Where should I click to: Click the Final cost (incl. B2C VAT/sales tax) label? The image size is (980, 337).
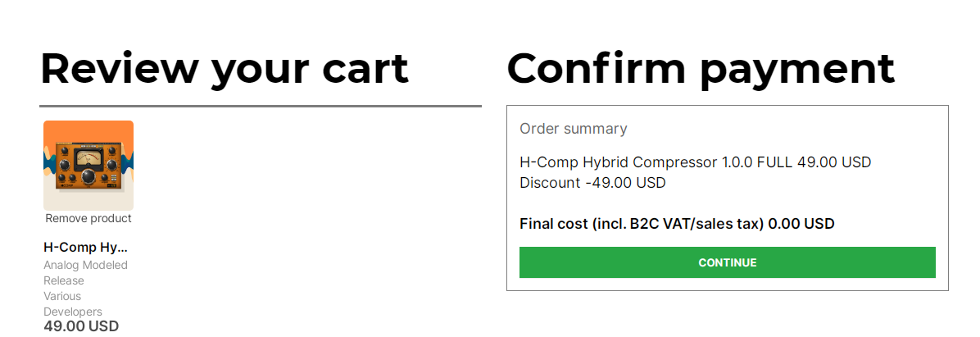(x=642, y=223)
